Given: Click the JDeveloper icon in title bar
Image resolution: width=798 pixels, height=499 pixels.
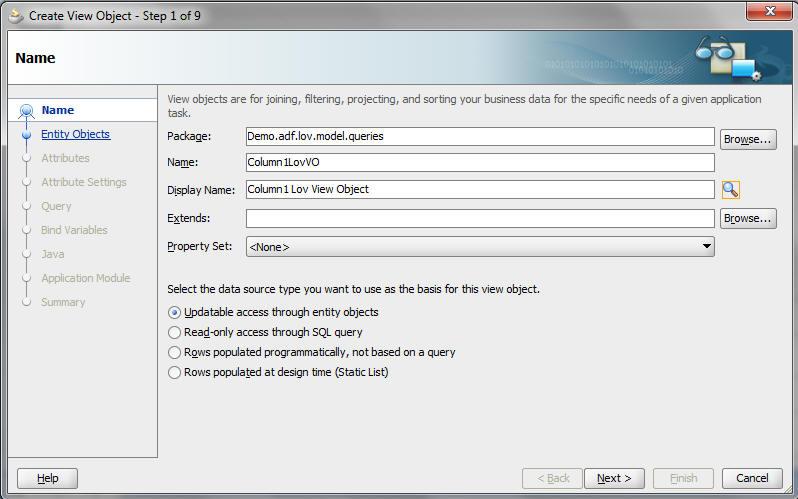Looking at the screenshot, I should click(16, 16).
